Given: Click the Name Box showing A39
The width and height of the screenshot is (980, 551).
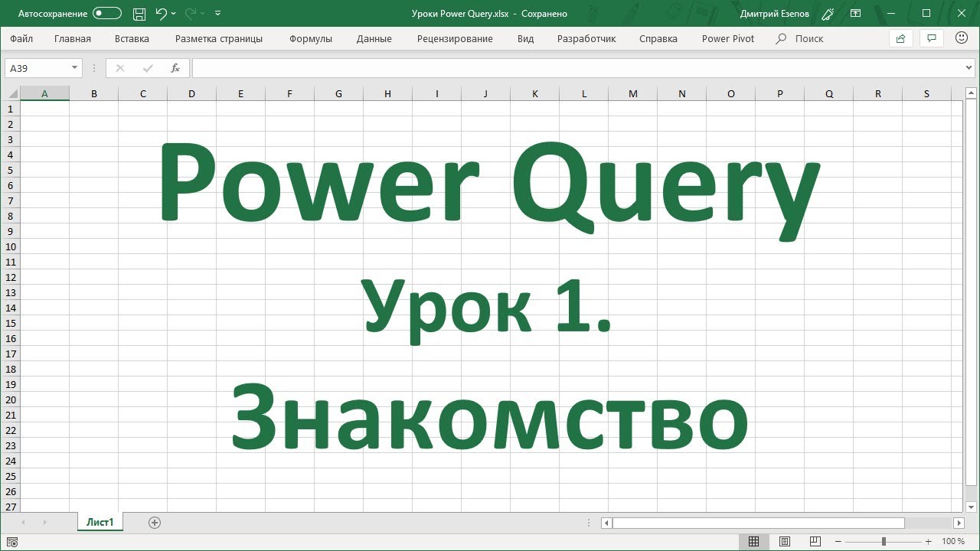Looking at the screenshot, I should coord(37,68).
